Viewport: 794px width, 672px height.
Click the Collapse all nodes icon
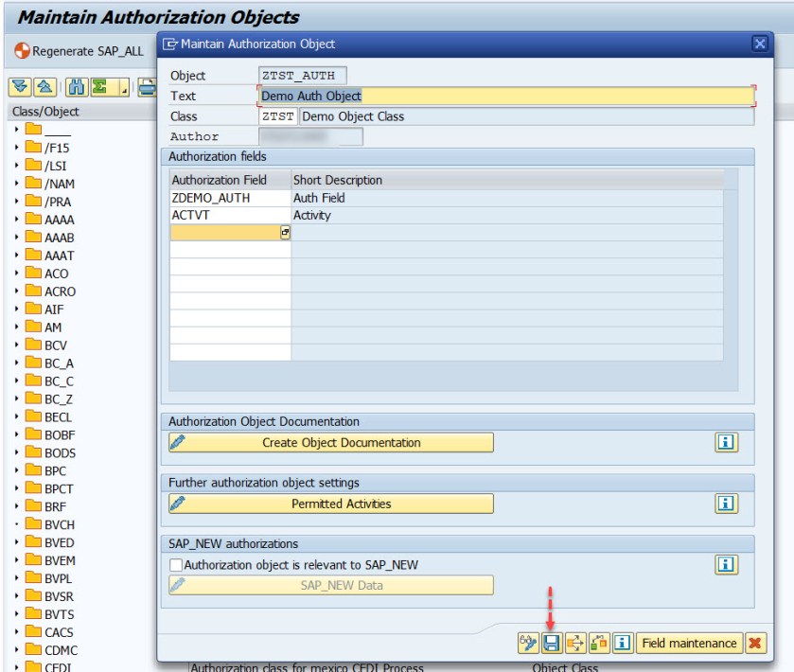click(44, 88)
